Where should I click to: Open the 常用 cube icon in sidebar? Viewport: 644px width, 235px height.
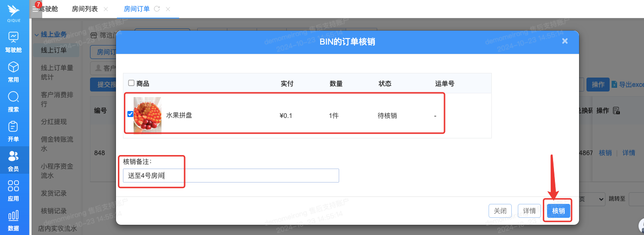[13, 67]
